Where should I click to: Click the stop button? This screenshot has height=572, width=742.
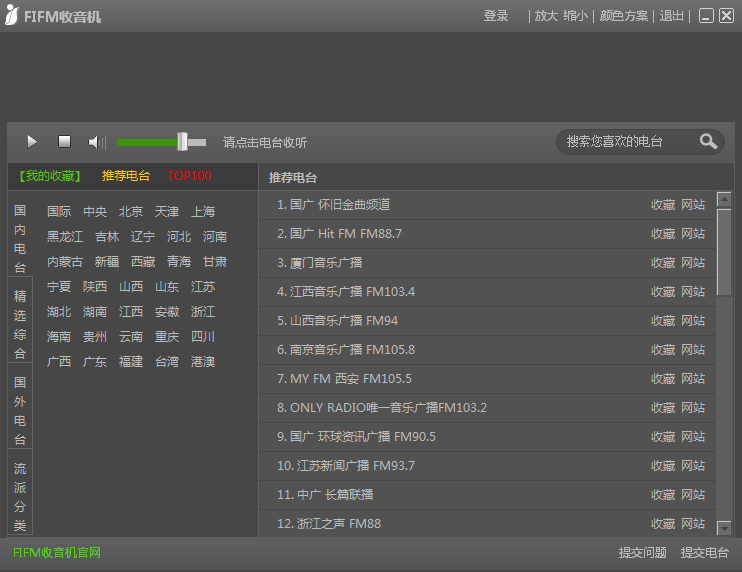(x=64, y=141)
